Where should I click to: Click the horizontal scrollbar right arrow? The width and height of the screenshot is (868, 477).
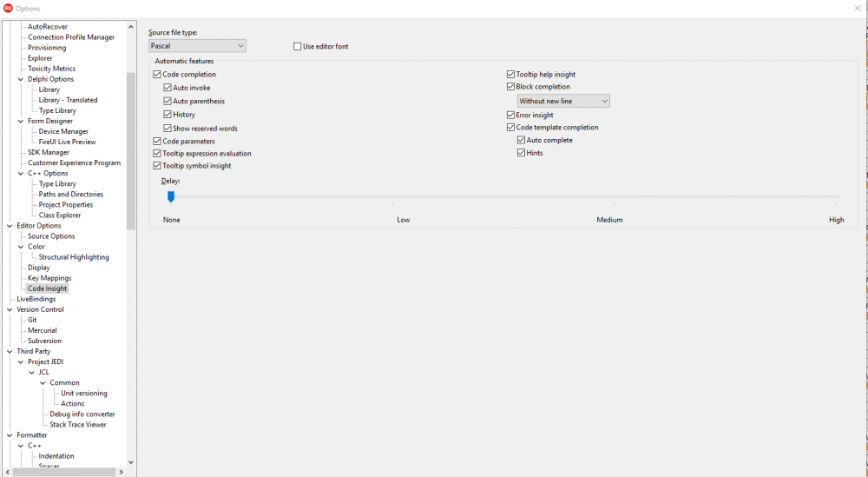coord(122,472)
